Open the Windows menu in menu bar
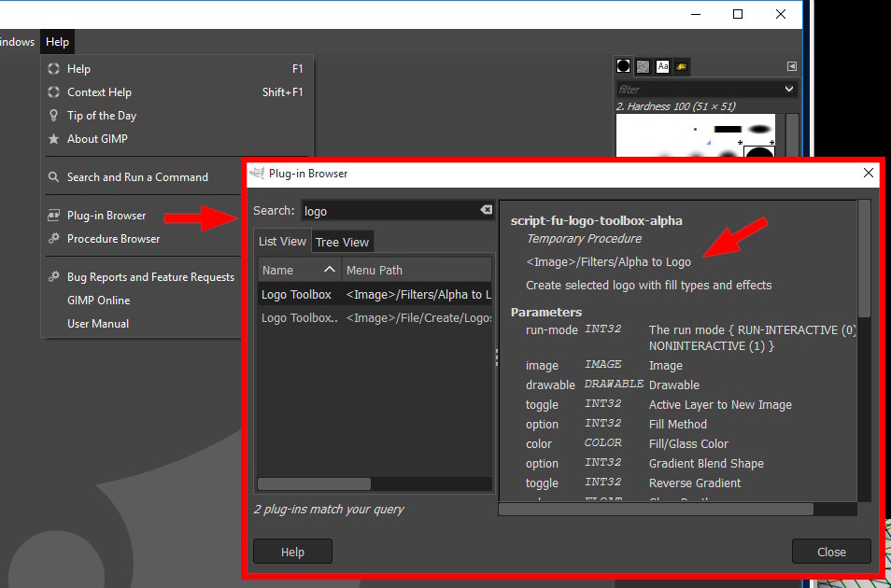The image size is (891, 588). (17, 41)
